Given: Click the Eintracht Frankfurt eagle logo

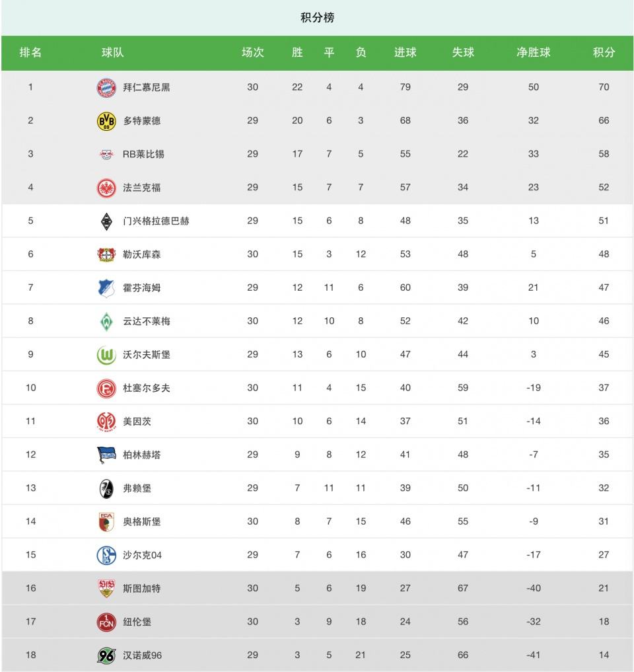Looking at the screenshot, I should 106,188.
